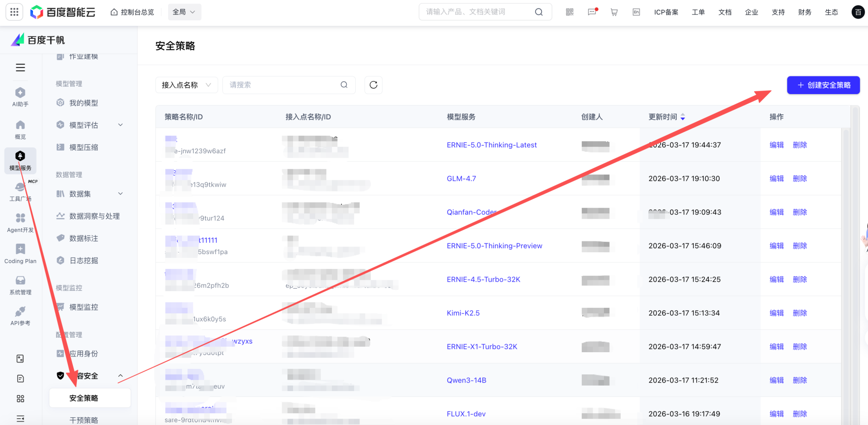The image size is (868, 425).
Task: Click the top search magnifier icon
Action: coord(538,12)
